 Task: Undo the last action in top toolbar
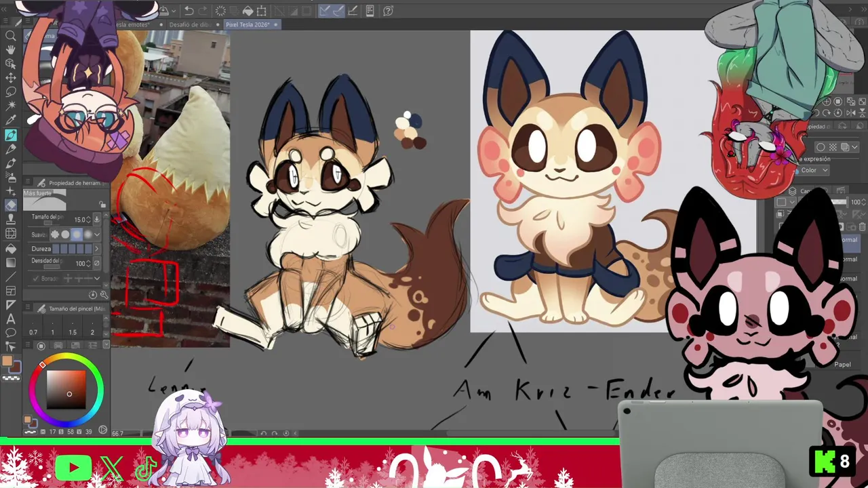coord(189,11)
